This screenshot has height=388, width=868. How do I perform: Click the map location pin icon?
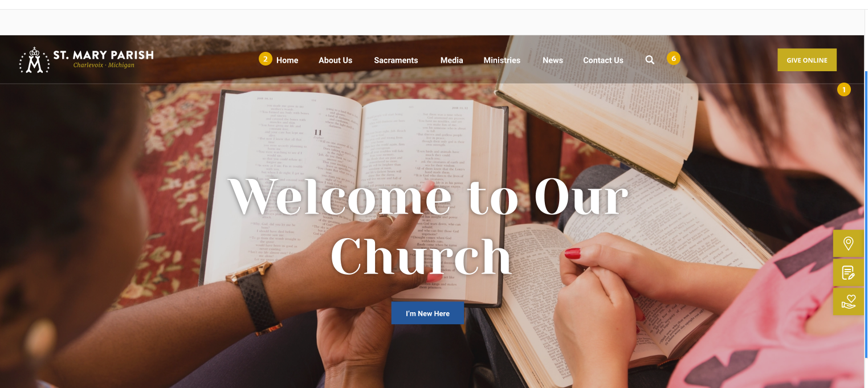click(x=848, y=244)
